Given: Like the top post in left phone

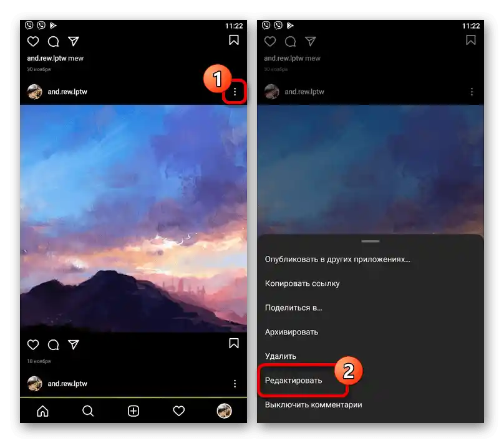Looking at the screenshot, I should (x=33, y=41).
